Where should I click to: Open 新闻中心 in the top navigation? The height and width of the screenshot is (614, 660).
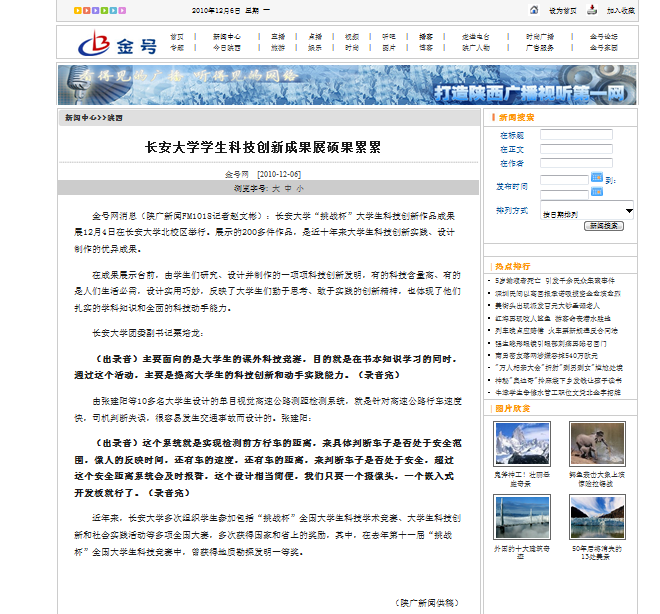click(225, 36)
